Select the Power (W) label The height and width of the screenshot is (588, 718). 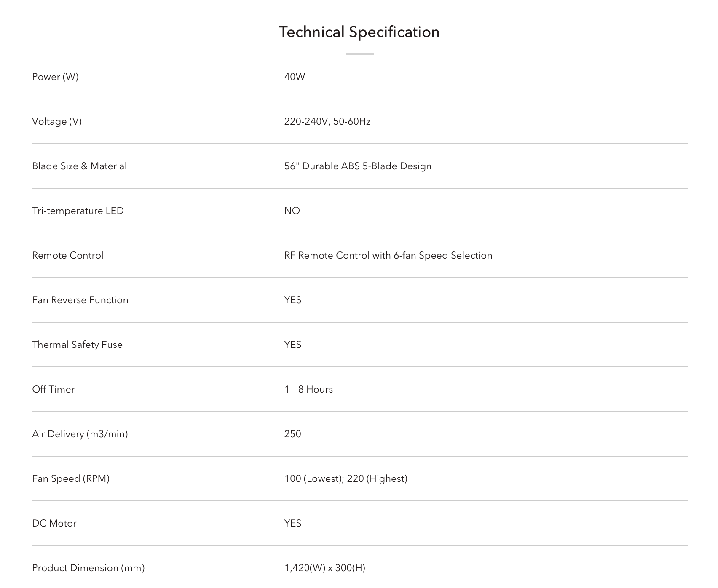coord(55,77)
